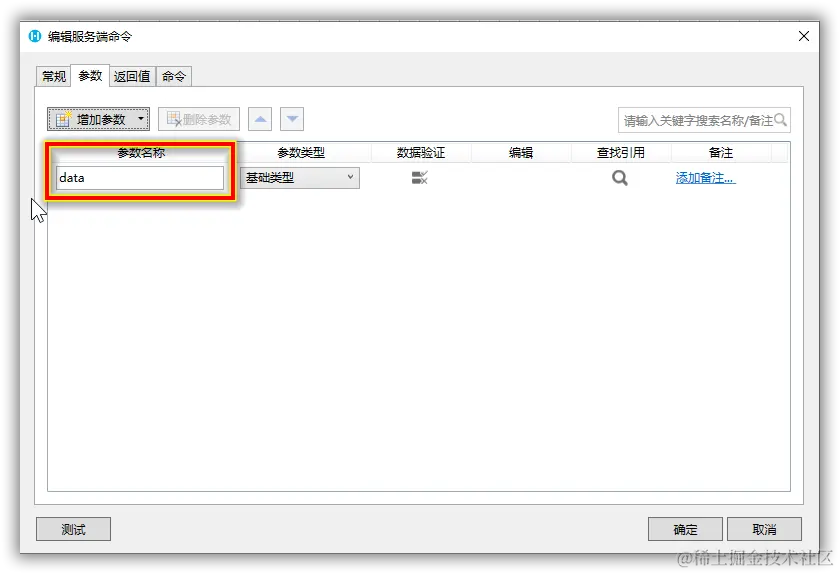Click the data parameter name field

coord(140,177)
